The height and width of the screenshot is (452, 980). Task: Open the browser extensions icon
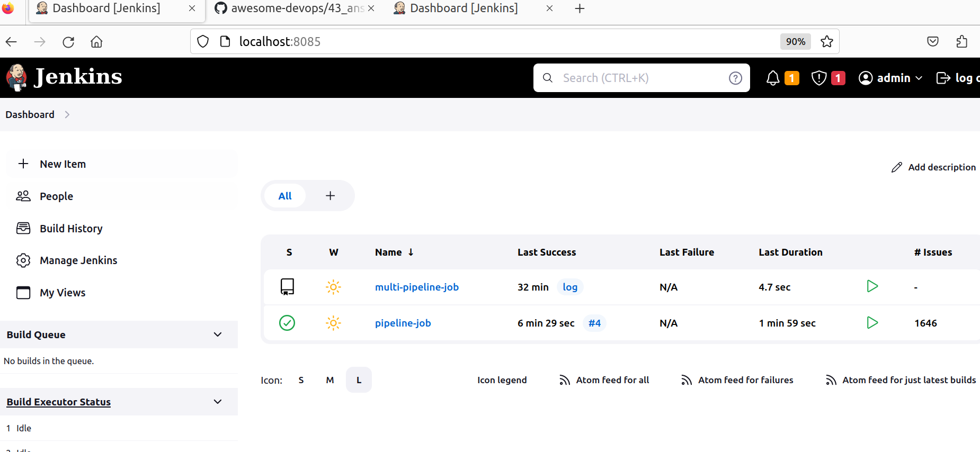pyautogui.click(x=962, y=41)
